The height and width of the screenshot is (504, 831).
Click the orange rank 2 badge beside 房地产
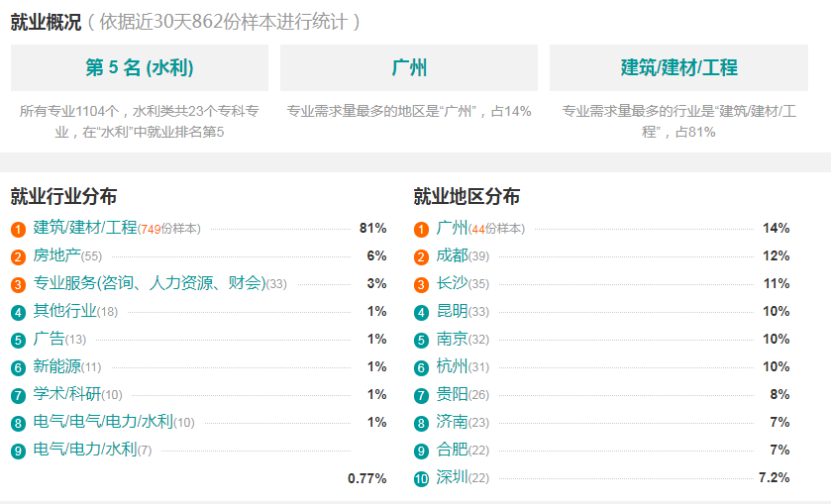(x=18, y=257)
